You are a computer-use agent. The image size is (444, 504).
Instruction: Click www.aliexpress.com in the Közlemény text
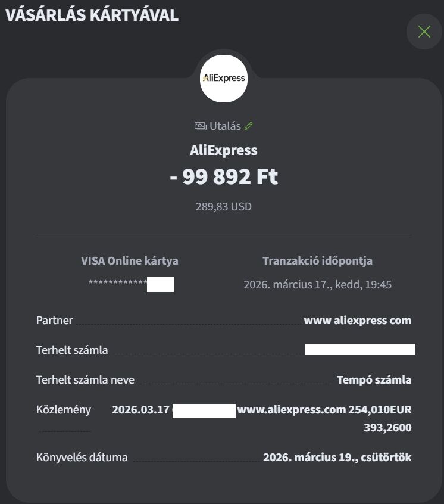click(291, 409)
